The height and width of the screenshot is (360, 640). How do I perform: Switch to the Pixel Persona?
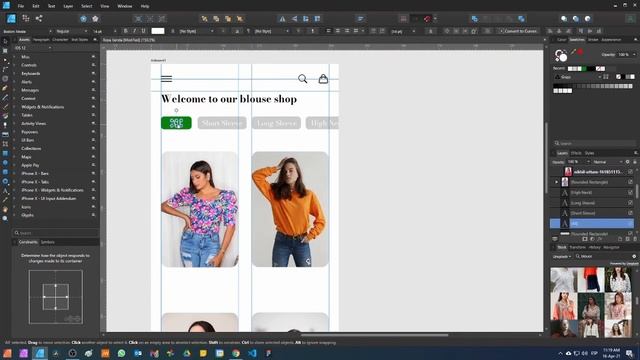pyautogui.click(x=26, y=18)
